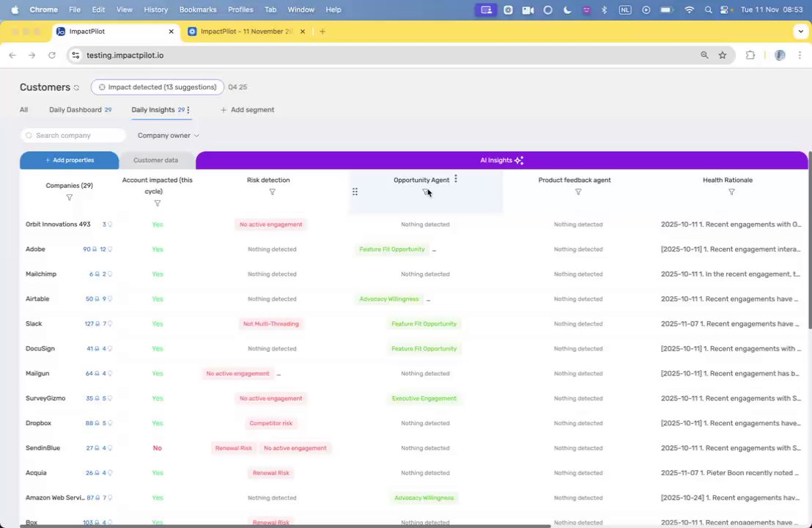Screen dimensions: 812x528
Task: Expand the Company owner dropdown
Action: [x=169, y=135]
